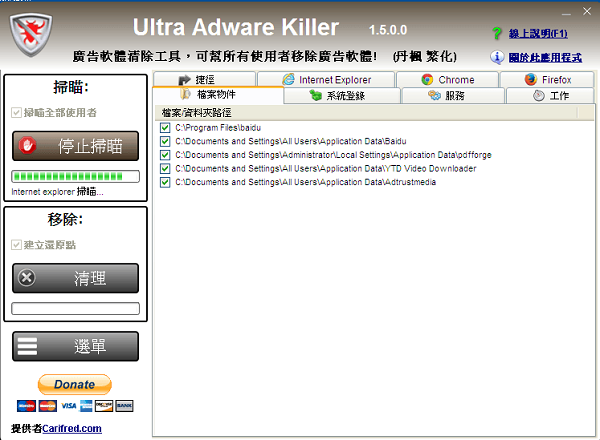Uncheck the Adtrustmedia folder entry

point(165,182)
